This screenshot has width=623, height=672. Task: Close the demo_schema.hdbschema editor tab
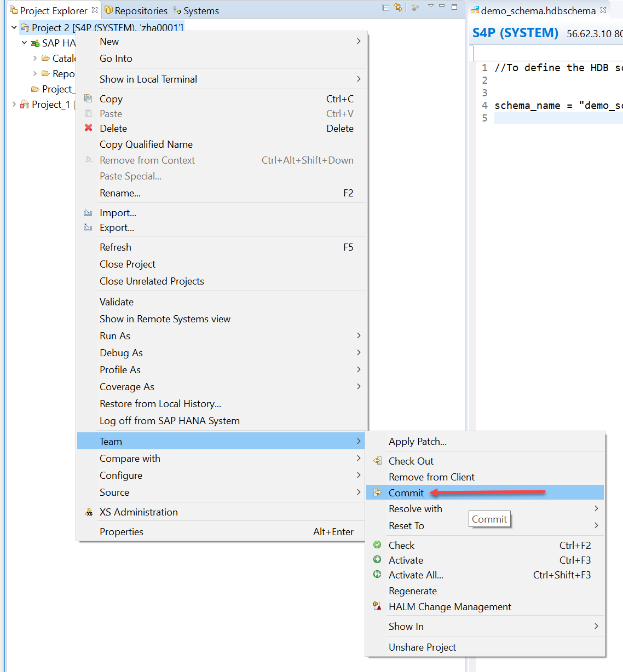[x=603, y=10]
